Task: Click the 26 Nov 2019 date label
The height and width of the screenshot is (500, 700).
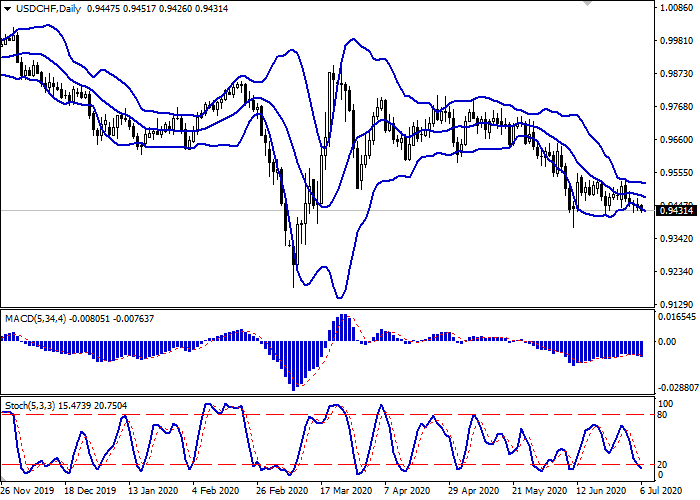Action: click(x=29, y=491)
